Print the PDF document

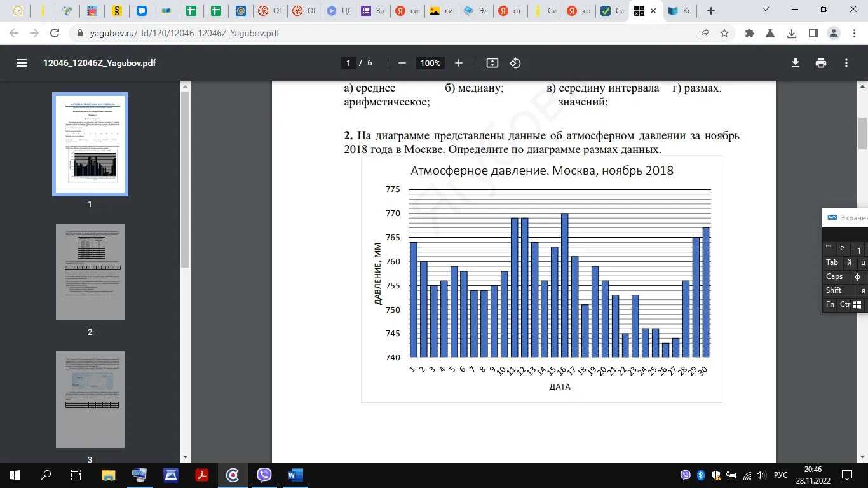click(x=821, y=63)
